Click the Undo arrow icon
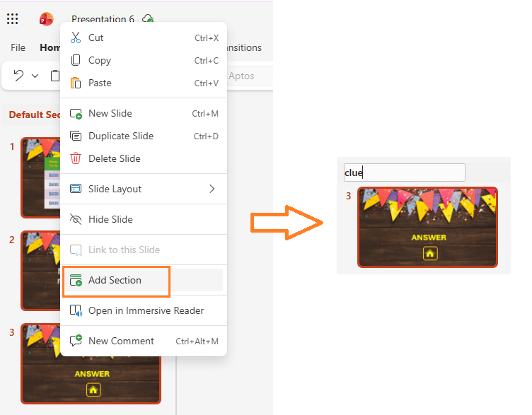Screen dimensions: 532x415 [19, 76]
